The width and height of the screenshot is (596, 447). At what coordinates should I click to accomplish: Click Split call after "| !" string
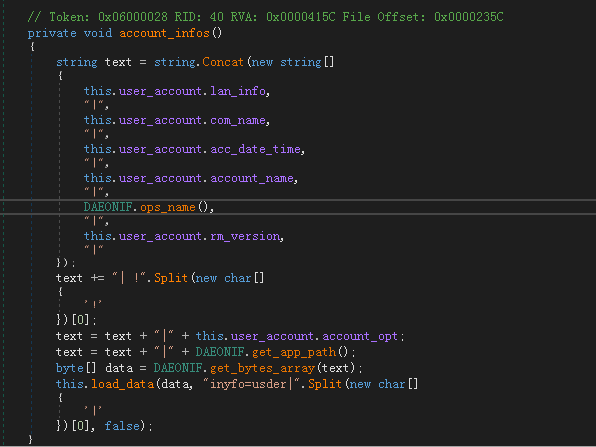171,278
